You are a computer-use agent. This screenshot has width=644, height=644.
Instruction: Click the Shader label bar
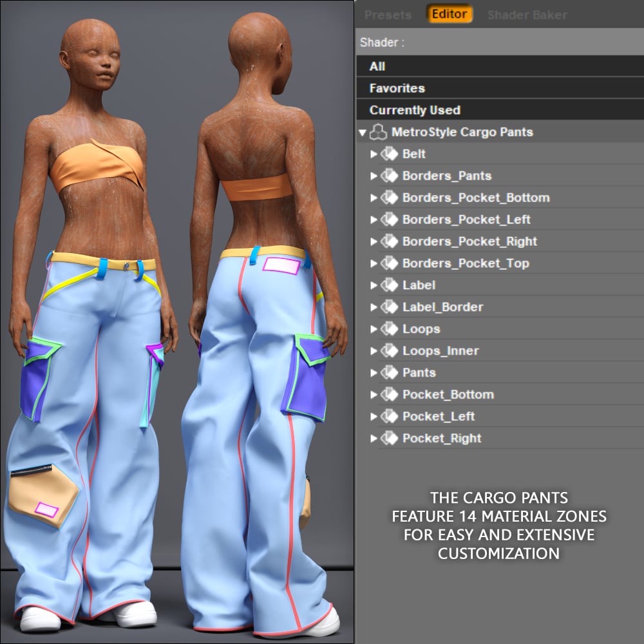coord(500,42)
